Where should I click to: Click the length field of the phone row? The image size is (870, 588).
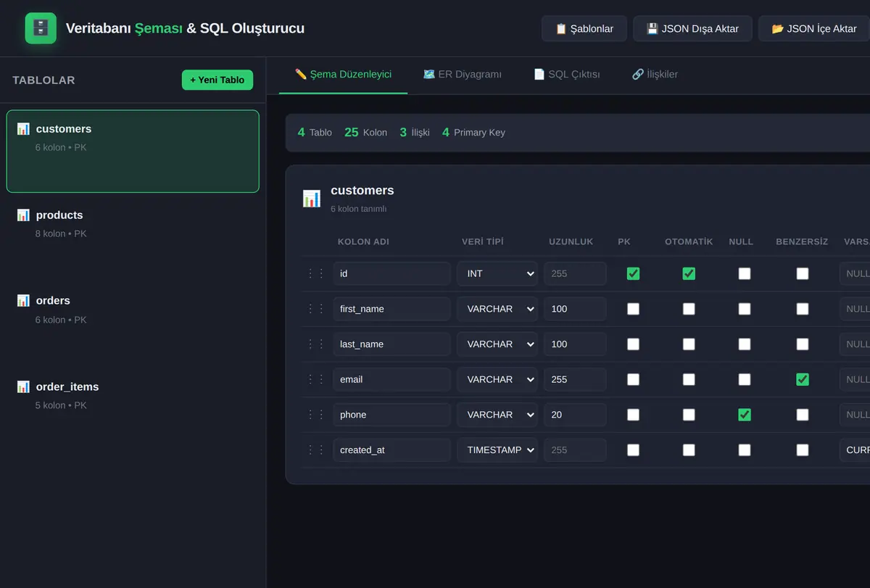point(575,415)
